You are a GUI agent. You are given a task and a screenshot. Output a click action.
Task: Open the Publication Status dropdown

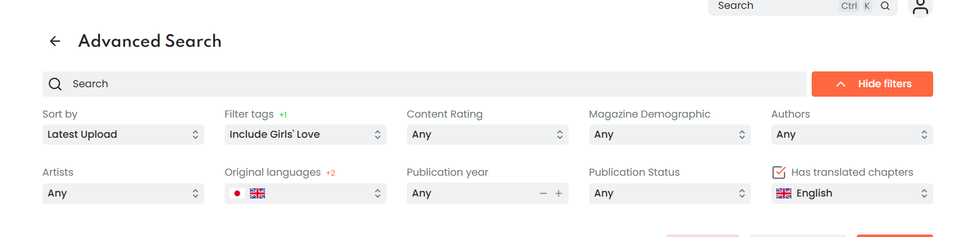(670, 193)
